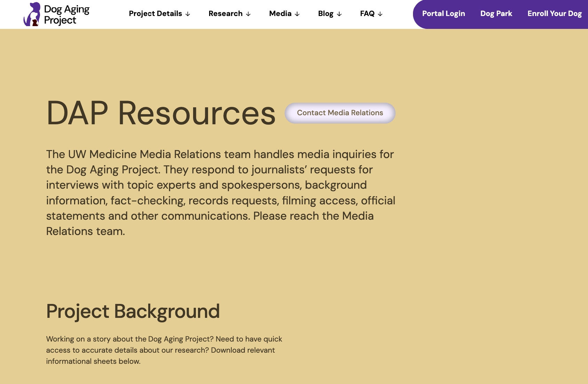Click the text "Working on a story about the Dog Aging Project?"
This screenshot has height=384, width=588.
pos(130,339)
